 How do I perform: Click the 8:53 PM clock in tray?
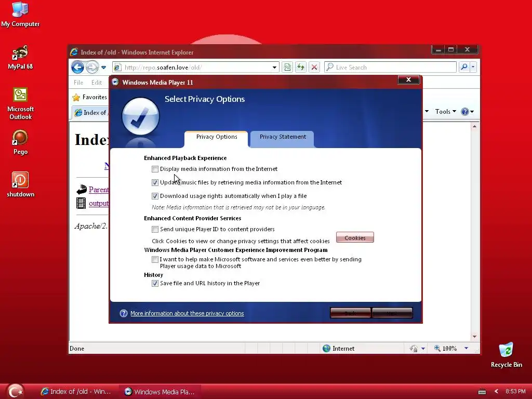click(515, 391)
